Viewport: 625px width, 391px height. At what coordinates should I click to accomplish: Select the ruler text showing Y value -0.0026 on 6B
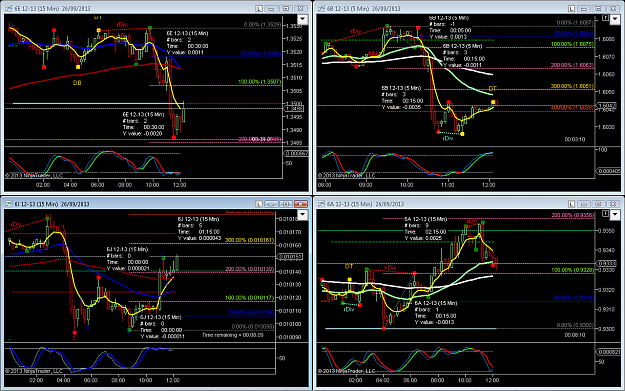point(402,98)
